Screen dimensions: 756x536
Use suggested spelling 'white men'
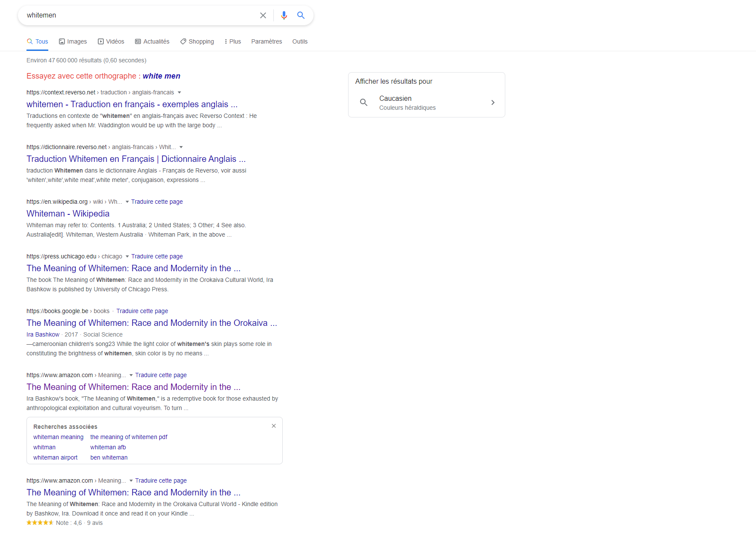(x=161, y=76)
